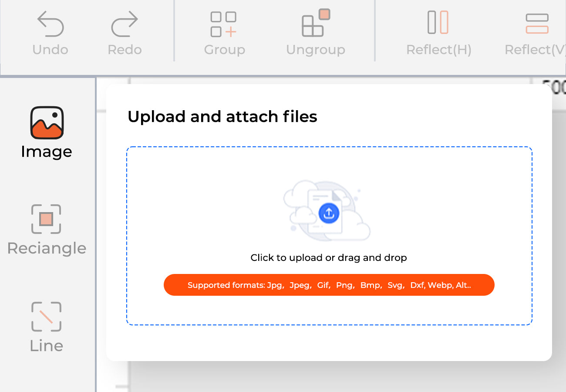Click the 'Click to upload or drag and drop' text

(329, 258)
